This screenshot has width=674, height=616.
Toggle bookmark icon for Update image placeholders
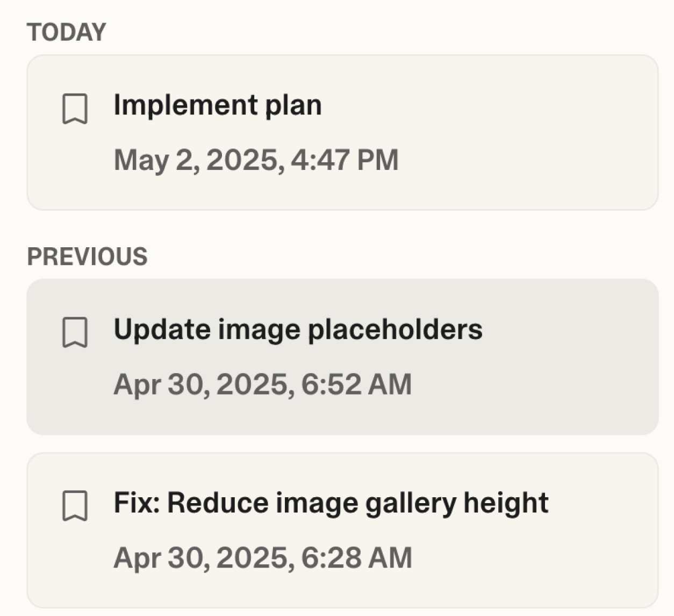(75, 333)
